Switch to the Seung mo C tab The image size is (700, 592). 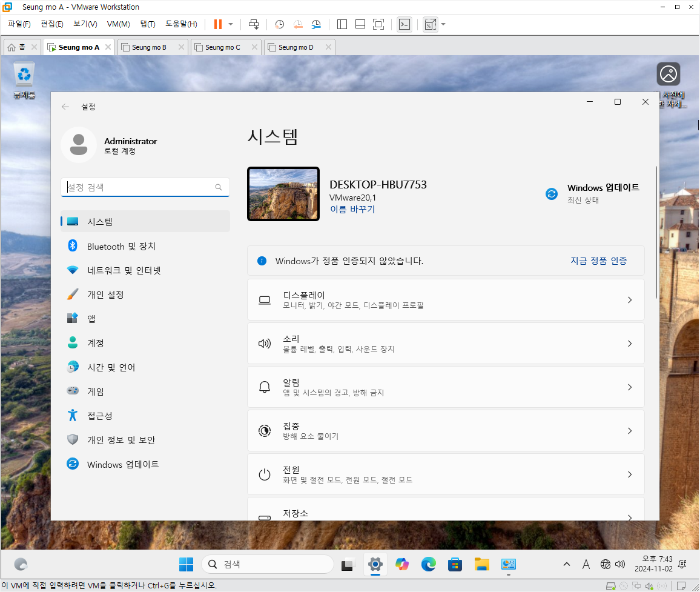pyautogui.click(x=222, y=47)
